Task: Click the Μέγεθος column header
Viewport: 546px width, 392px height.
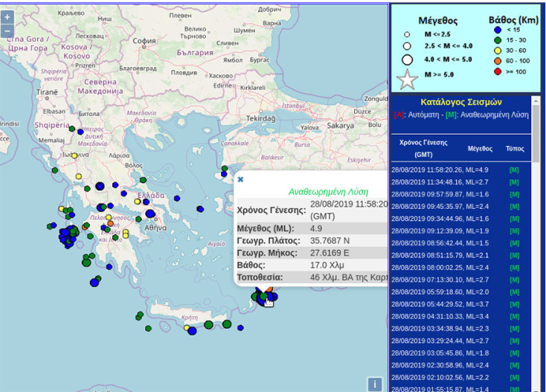Action: coord(480,149)
